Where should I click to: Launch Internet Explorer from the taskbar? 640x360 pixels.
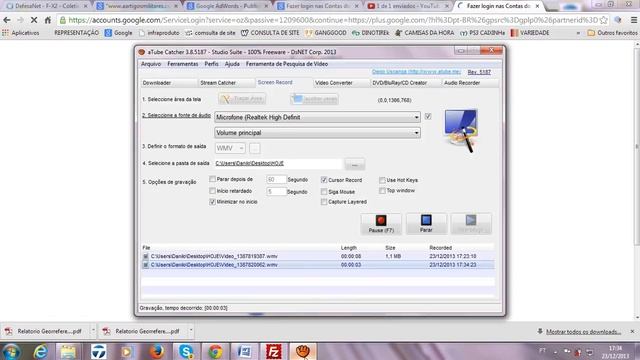pos(40,351)
